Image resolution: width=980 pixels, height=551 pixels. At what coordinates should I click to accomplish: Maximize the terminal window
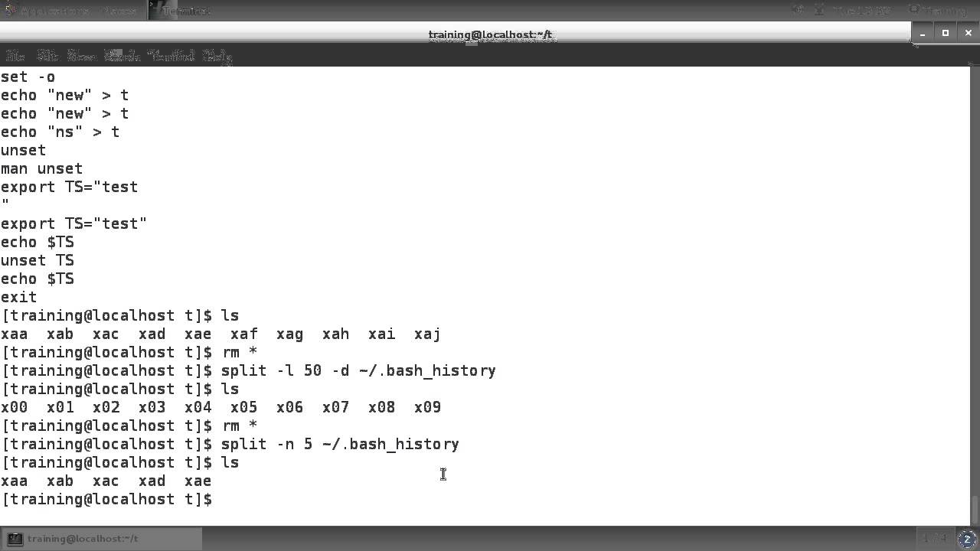[946, 33]
